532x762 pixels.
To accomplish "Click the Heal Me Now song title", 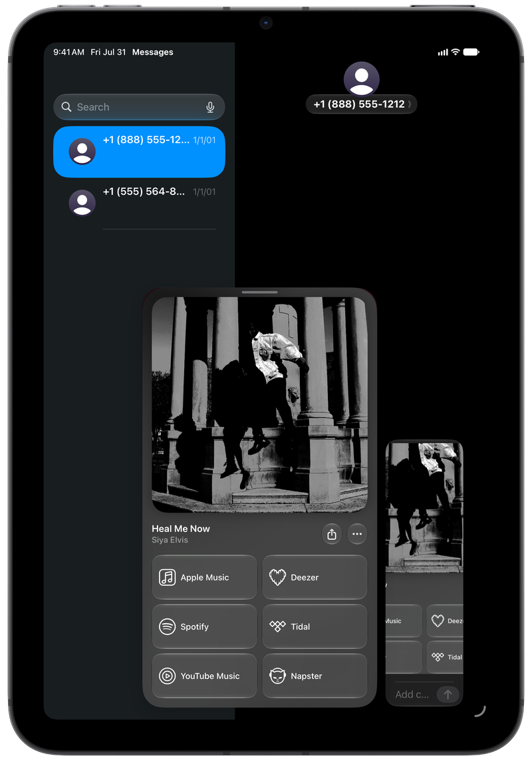I will click(181, 529).
